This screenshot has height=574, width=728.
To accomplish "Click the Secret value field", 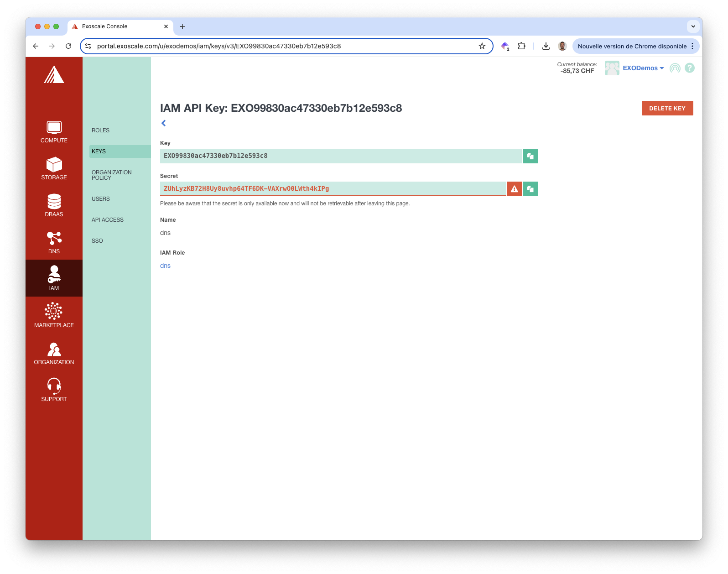I will (x=333, y=189).
